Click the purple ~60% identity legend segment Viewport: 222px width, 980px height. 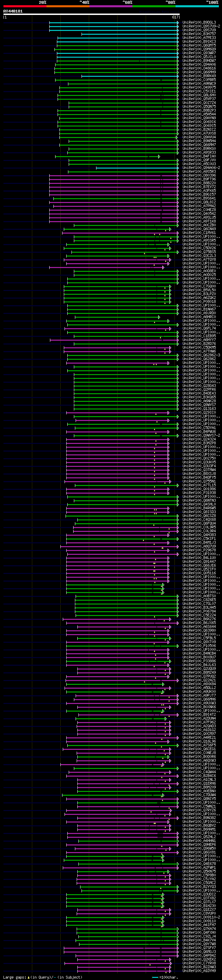click(111, 6)
